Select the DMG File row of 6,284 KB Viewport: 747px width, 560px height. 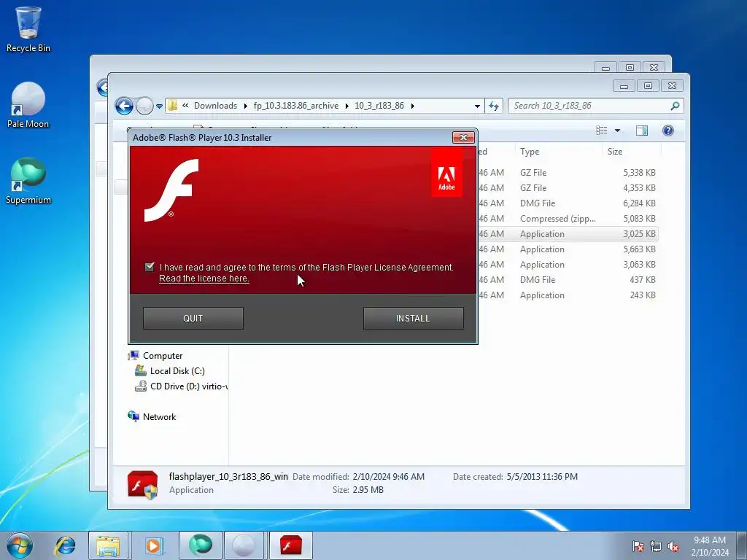tap(567, 203)
